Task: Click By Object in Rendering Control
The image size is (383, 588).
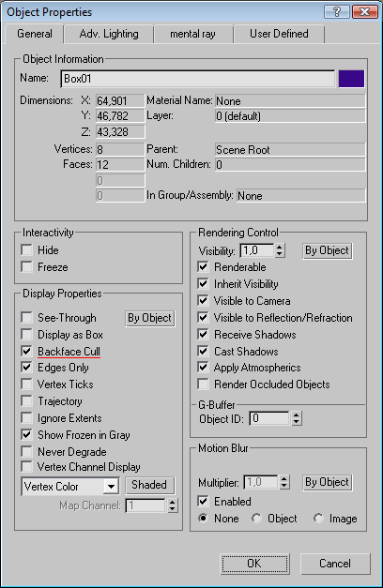Action: coord(327,250)
